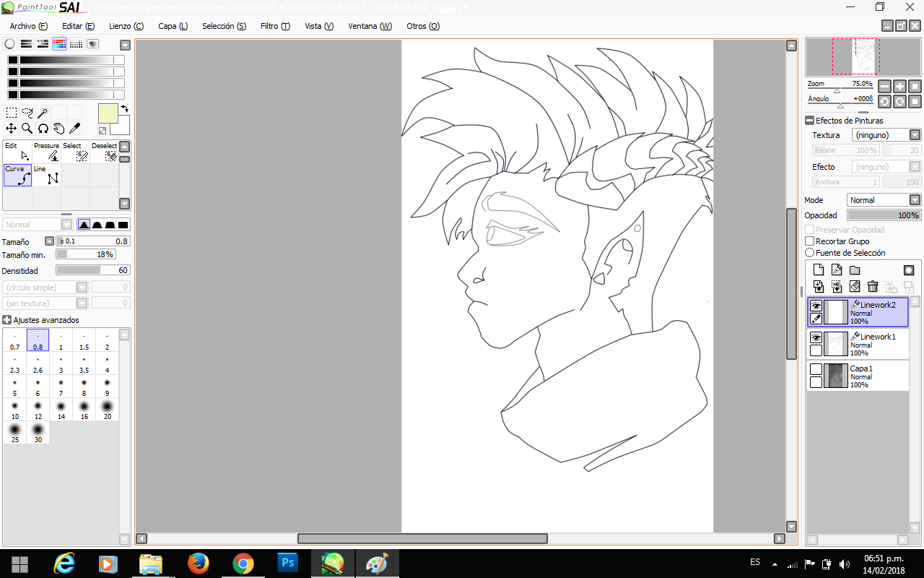The height and width of the screenshot is (578, 924).
Task: Open the Capa menu
Action: [x=173, y=26]
